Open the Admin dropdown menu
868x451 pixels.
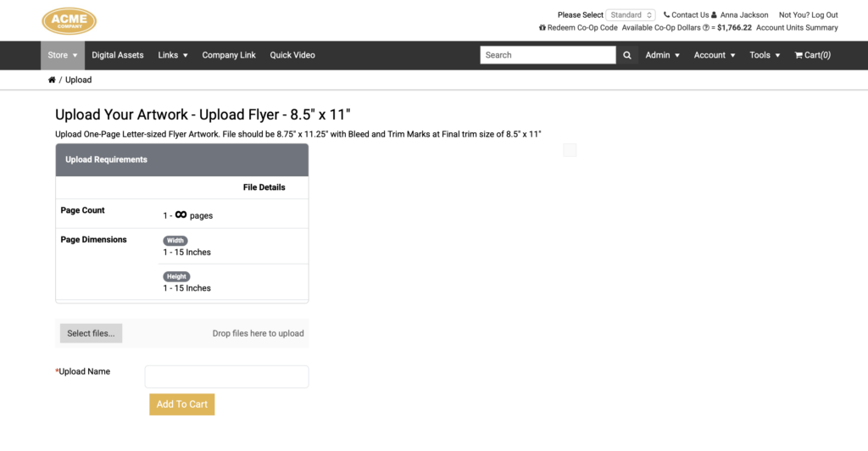coord(662,55)
